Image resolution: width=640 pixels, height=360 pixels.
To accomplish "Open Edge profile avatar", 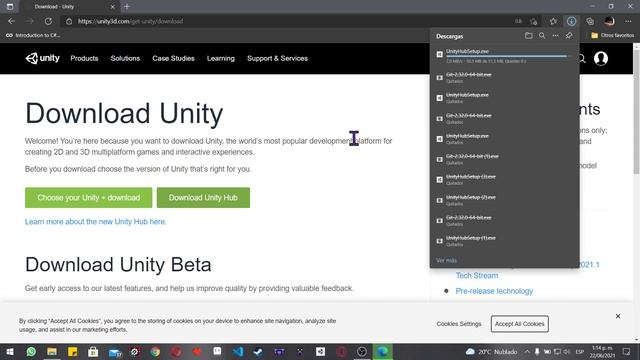I will pos(609,21).
